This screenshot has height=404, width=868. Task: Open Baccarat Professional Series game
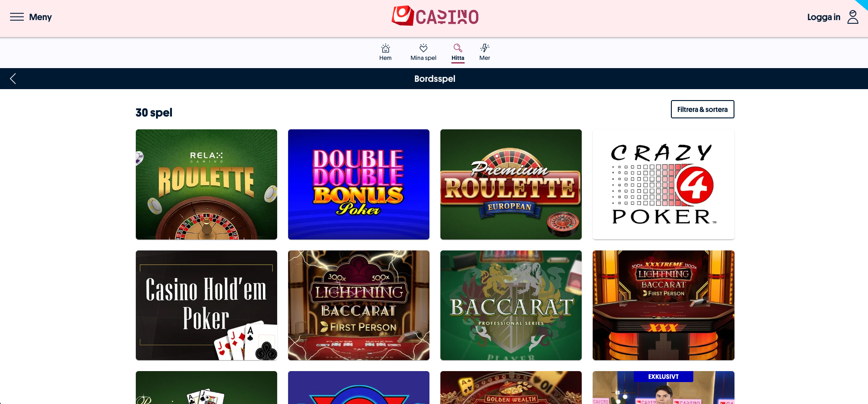[x=511, y=305]
